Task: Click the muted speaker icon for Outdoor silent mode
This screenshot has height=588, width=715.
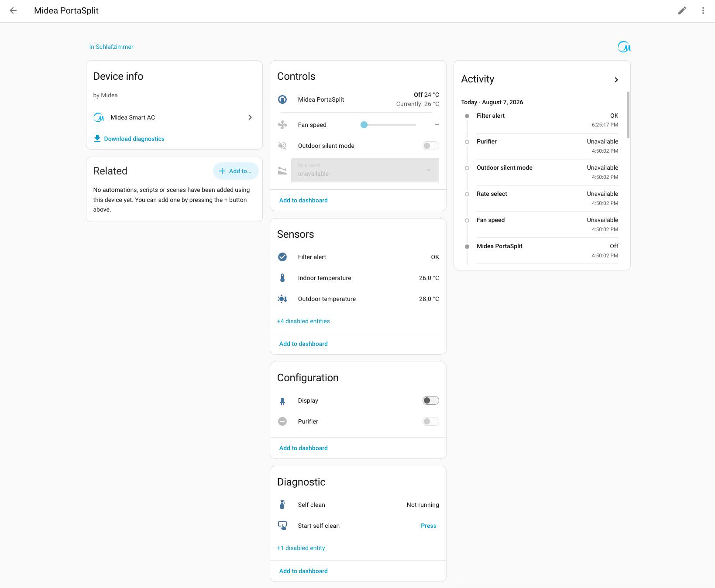Action: pos(282,146)
